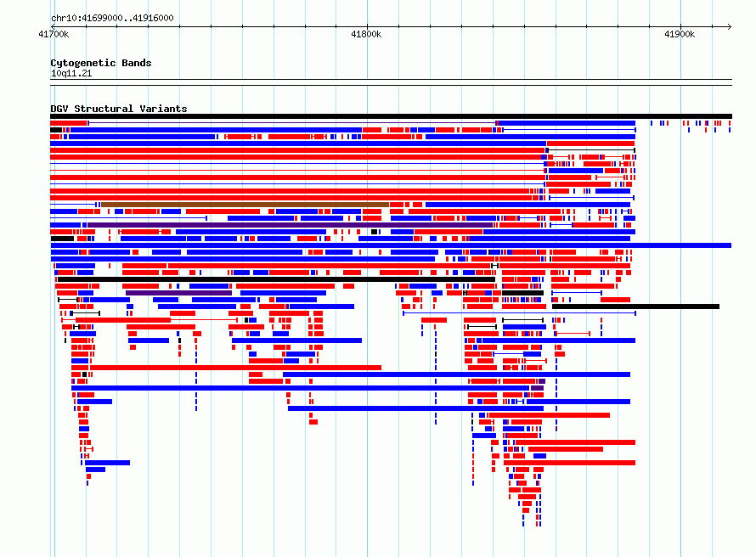Select the 10q11.21 cytogenetic band bar
Image resolution: width=756 pixels, height=557 pixels.
click(x=391, y=82)
